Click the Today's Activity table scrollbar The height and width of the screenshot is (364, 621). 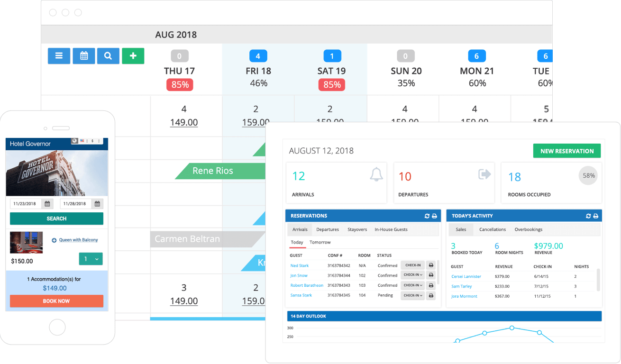coord(598,280)
